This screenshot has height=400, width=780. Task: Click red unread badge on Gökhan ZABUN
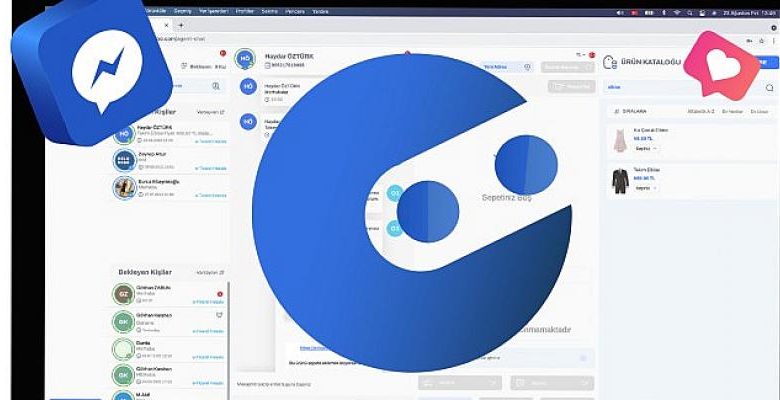(220, 294)
